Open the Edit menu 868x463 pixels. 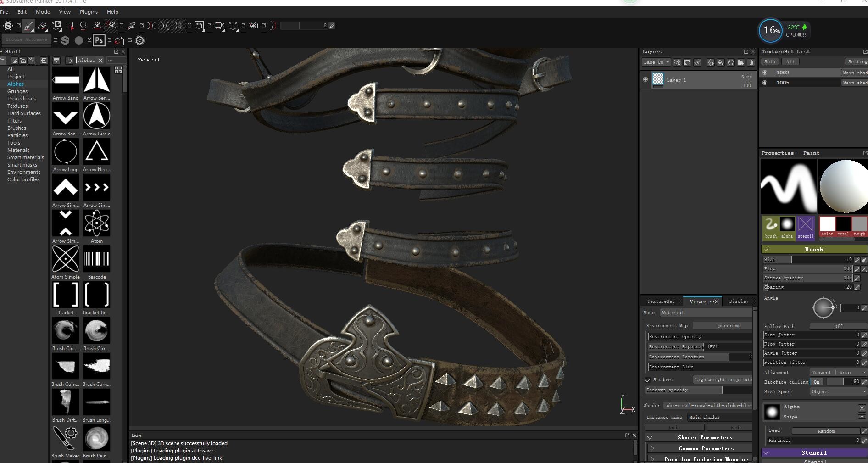pos(22,12)
